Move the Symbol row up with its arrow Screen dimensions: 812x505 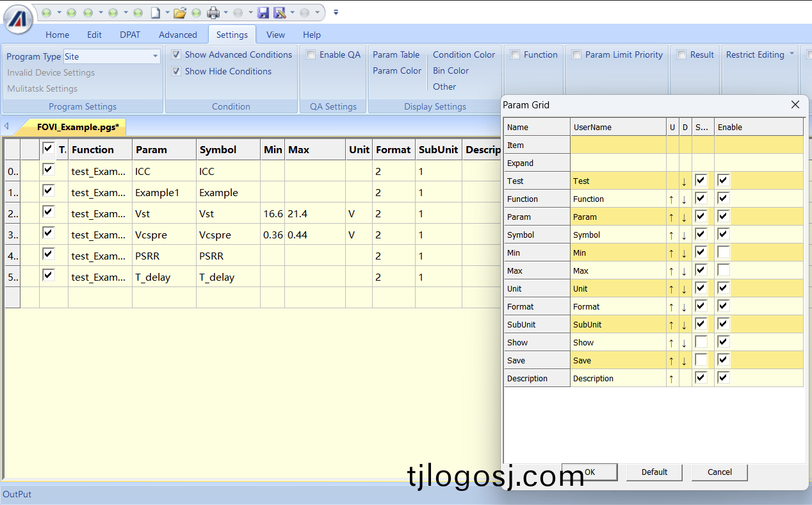(x=671, y=235)
